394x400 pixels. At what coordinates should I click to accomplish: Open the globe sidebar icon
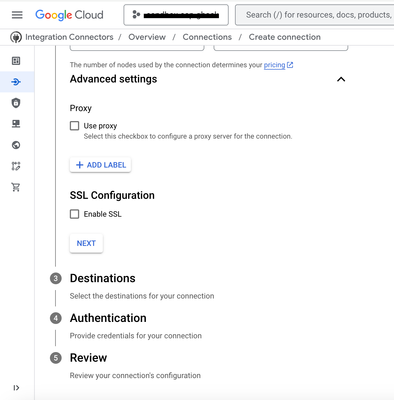point(16,145)
